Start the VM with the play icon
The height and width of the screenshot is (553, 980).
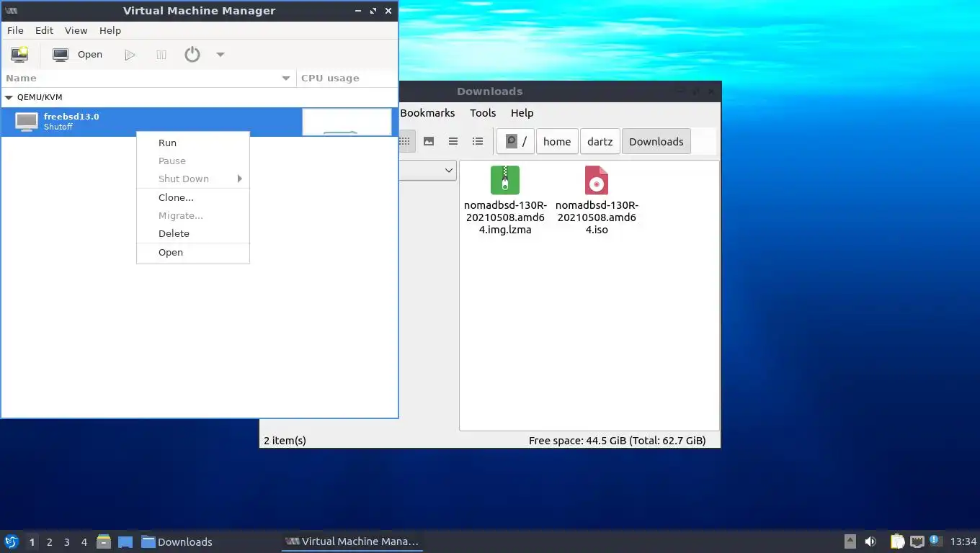tap(130, 55)
